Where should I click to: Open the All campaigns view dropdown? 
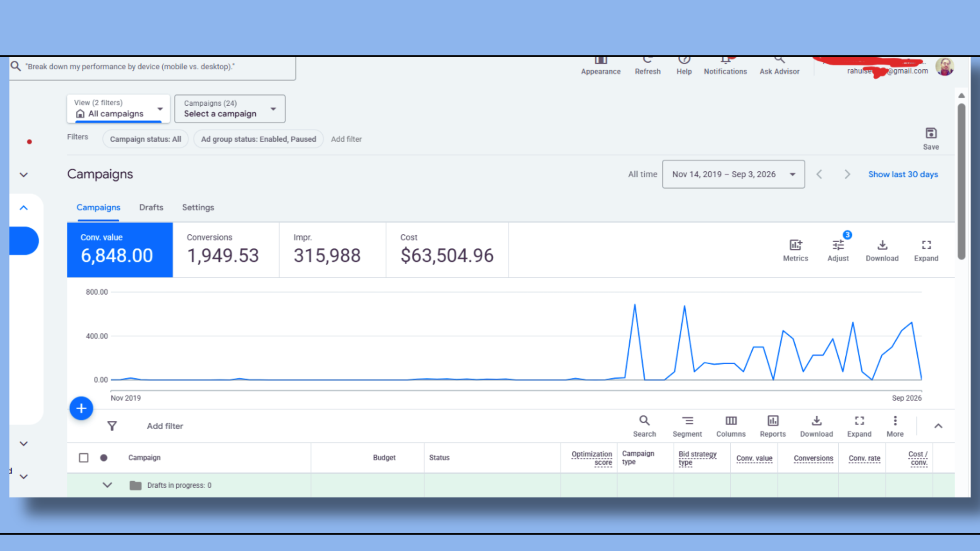[x=118, y=109]
